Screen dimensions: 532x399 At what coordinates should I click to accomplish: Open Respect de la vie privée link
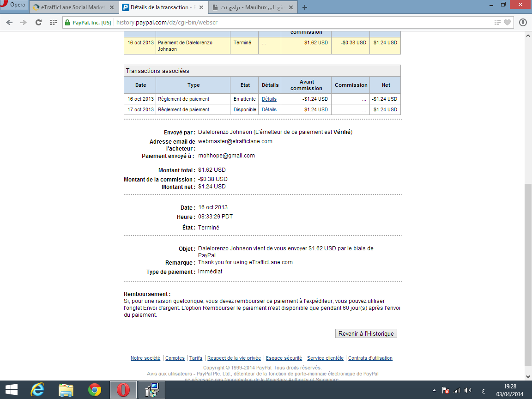(234, 358)
